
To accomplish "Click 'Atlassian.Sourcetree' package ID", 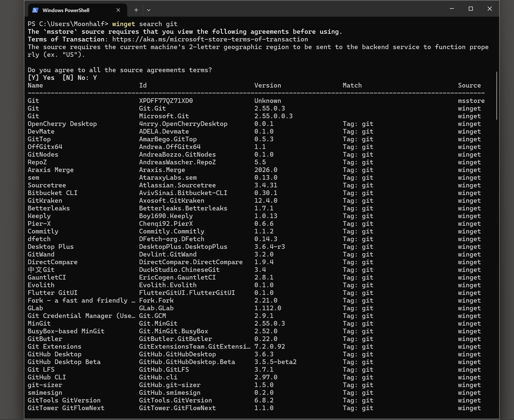I will (x=177, y=185).
